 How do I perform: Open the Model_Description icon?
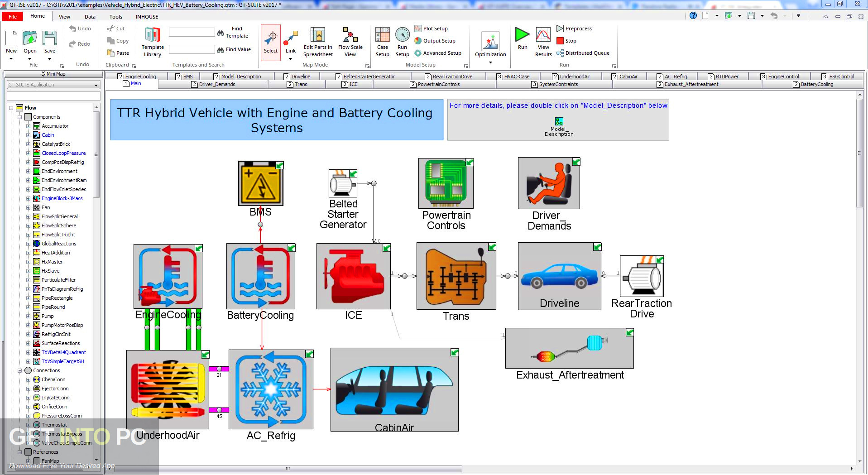point(559,121)
